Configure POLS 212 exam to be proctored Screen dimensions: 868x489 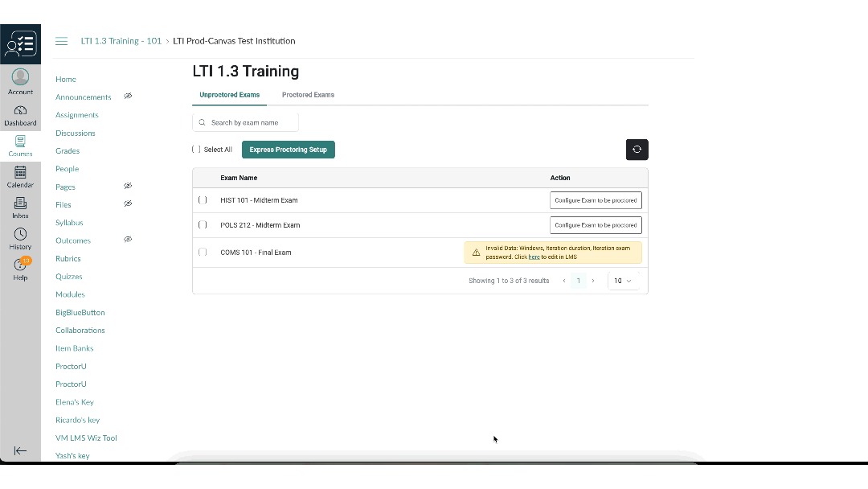coord(596,225)
